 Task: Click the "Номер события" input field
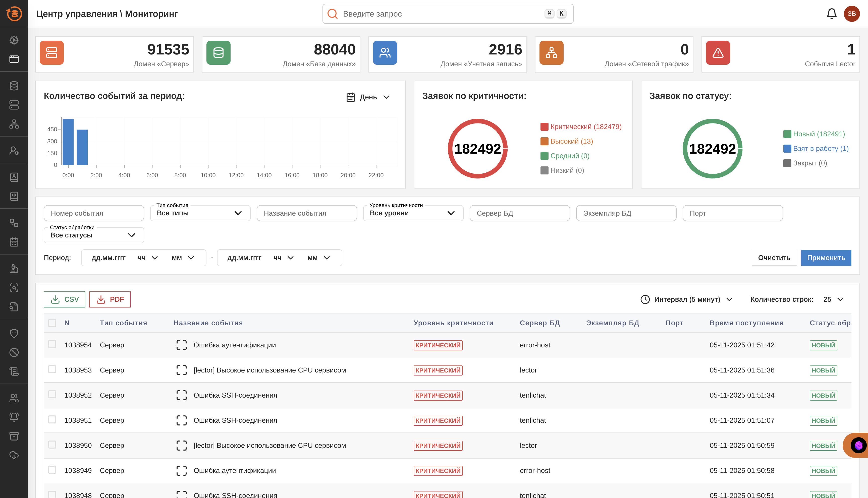point(93,213)
